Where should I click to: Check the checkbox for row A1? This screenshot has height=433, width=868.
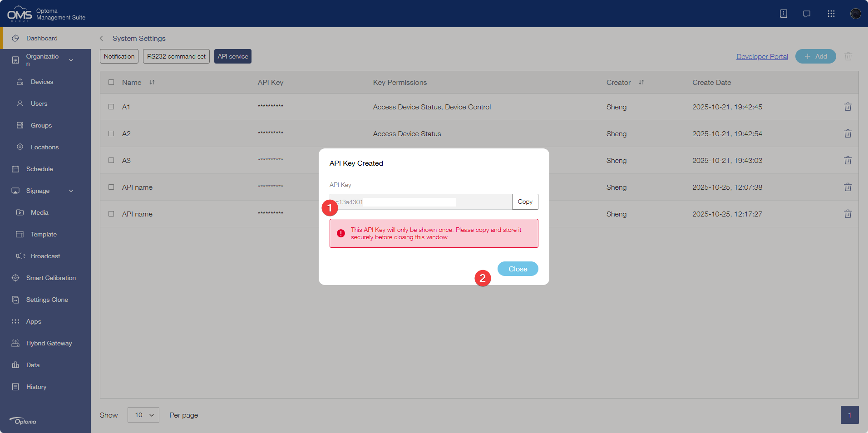click(111, 107)
